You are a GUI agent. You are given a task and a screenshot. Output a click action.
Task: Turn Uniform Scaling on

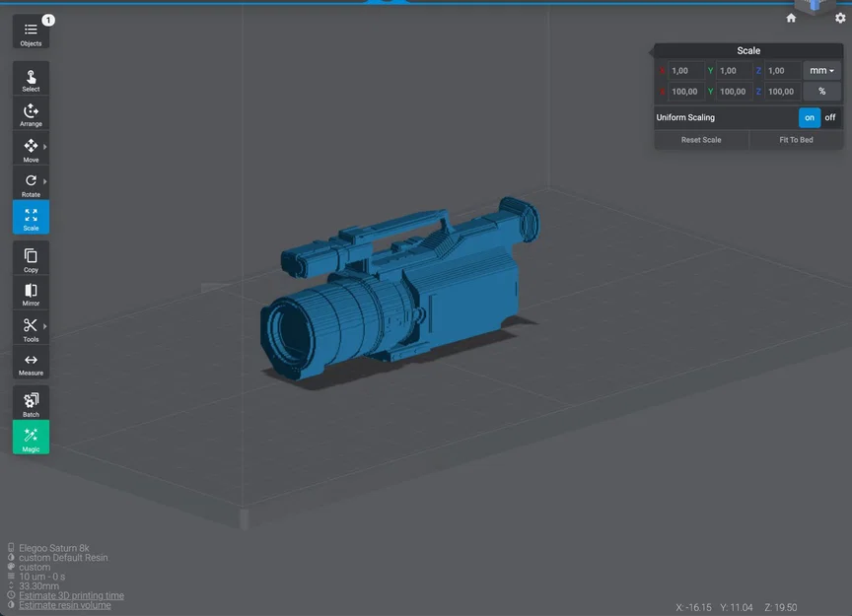tap(809, 117)
